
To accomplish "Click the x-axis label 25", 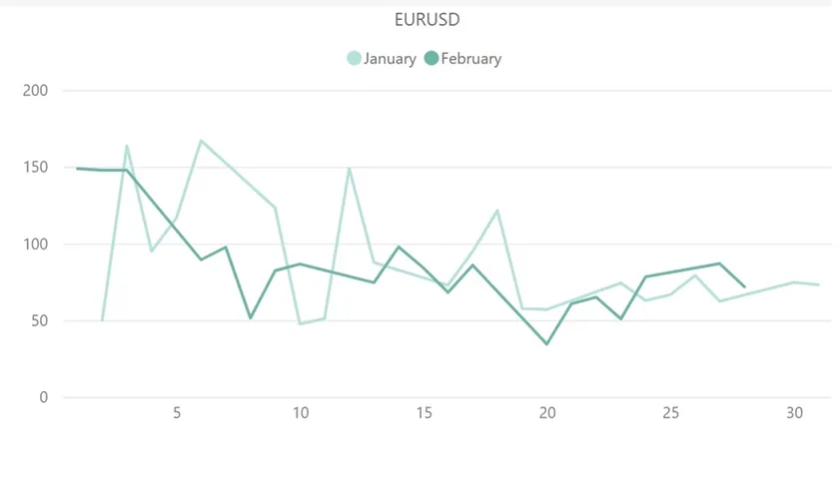I will tap(671, 413).
